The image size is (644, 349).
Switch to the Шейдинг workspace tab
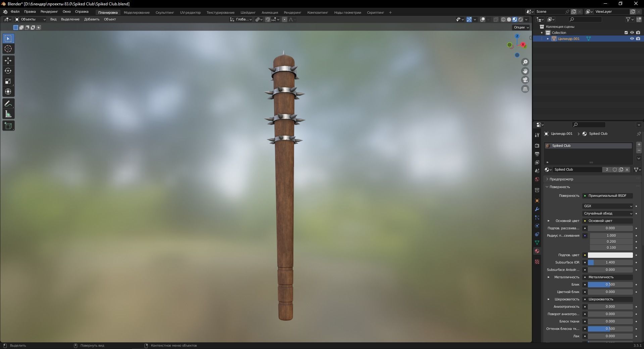(248, 12)
